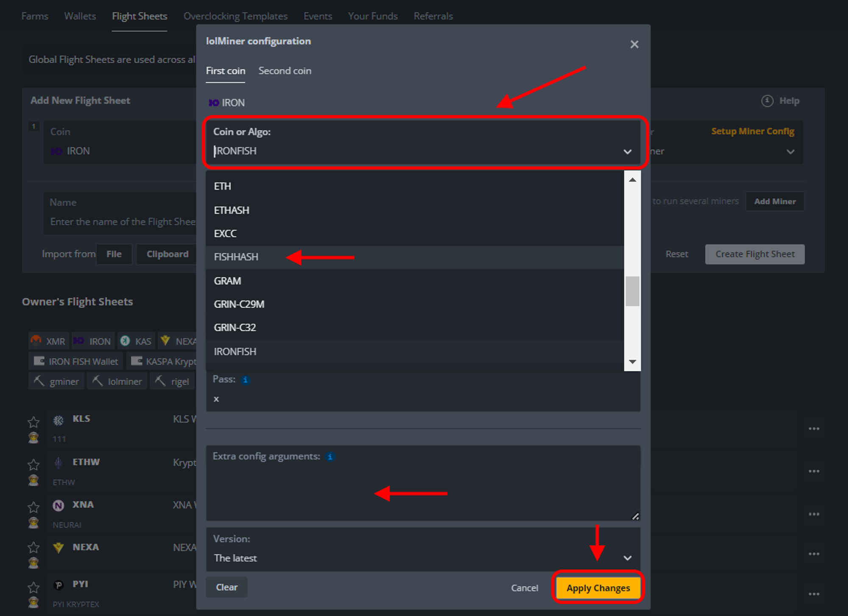Open the Events page

[x=318, y=16]
